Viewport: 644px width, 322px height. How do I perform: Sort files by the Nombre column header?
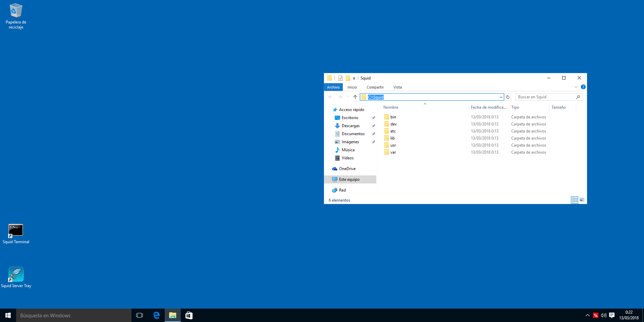tap(391, 107)
